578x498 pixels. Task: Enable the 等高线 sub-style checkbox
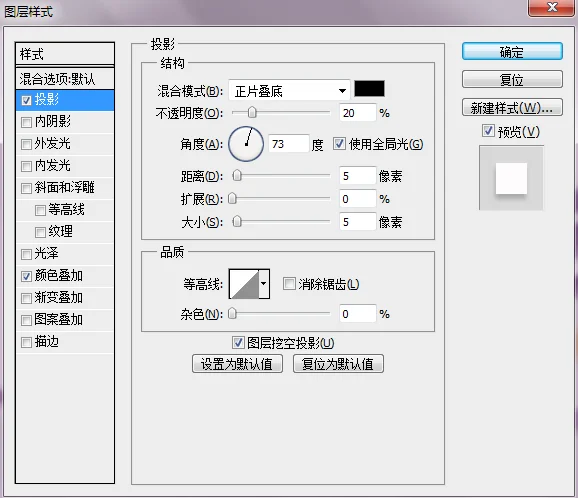(x=40, y=210)
